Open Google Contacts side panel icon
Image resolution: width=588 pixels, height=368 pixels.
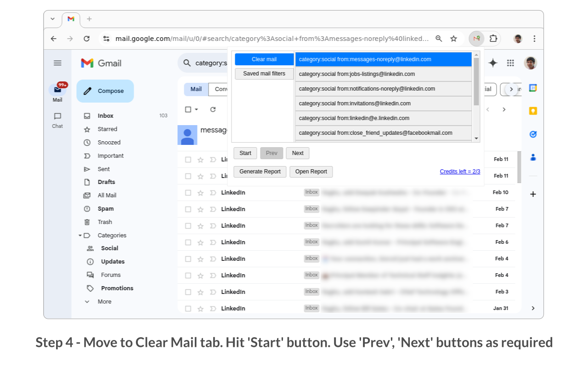tap(533, 157)
